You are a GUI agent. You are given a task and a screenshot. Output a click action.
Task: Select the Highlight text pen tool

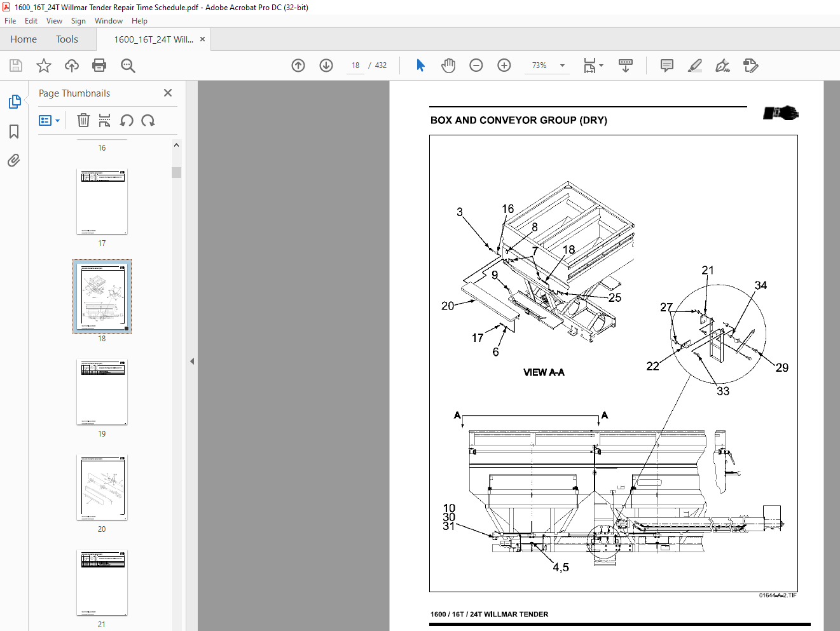pyautogui.click(x=695, y=65)
